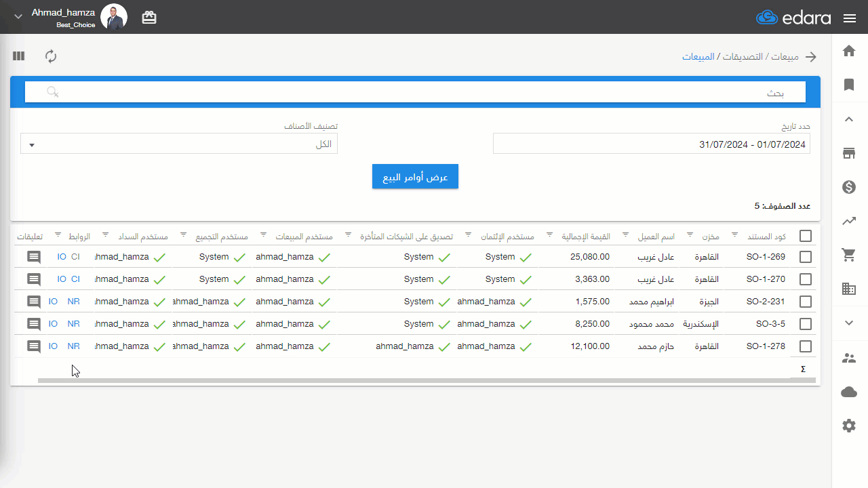Click the مبيعات breadcrumb link

coord(785,56)
